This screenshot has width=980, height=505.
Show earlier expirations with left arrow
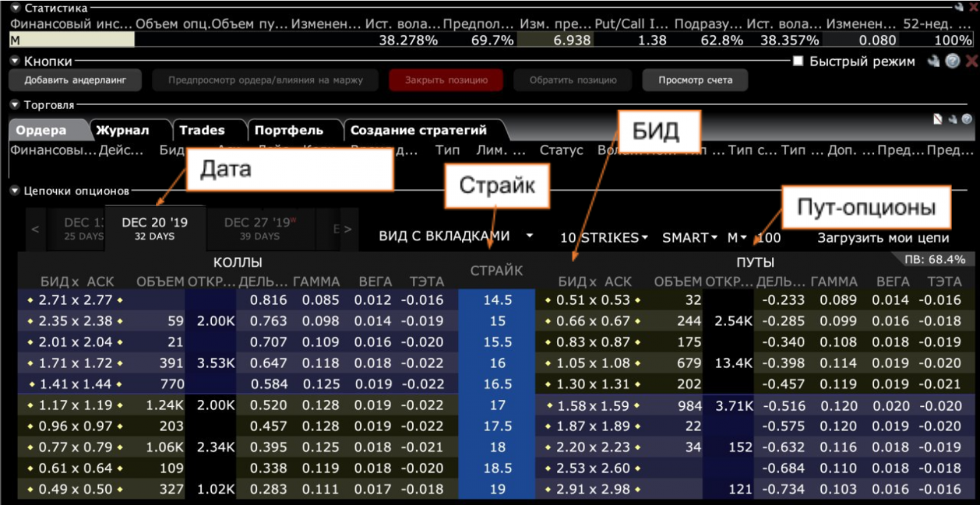point(36,229)
